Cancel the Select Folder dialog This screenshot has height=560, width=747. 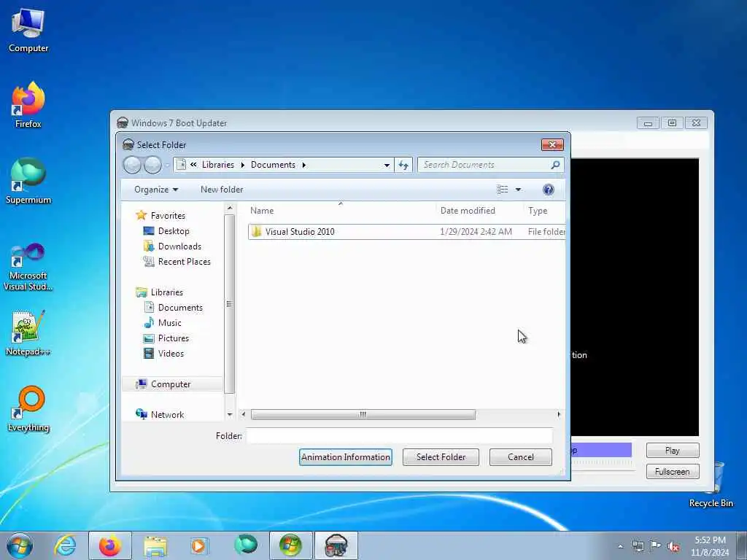point(520,457)
